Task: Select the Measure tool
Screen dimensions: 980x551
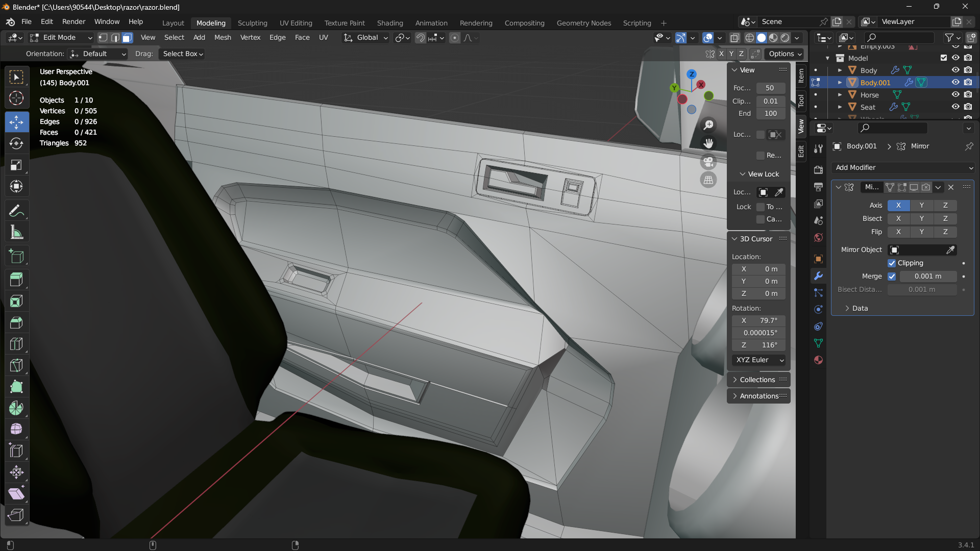Action: coord(16,233)
